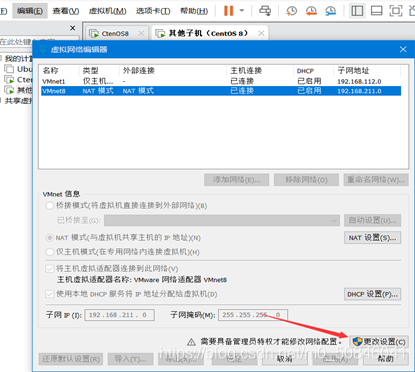Select the 桥接模式 radio button

tap(50, 206)
